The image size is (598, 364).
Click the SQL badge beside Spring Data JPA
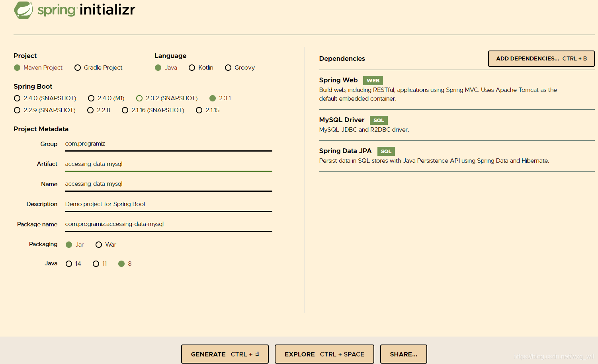pos(386,151)
